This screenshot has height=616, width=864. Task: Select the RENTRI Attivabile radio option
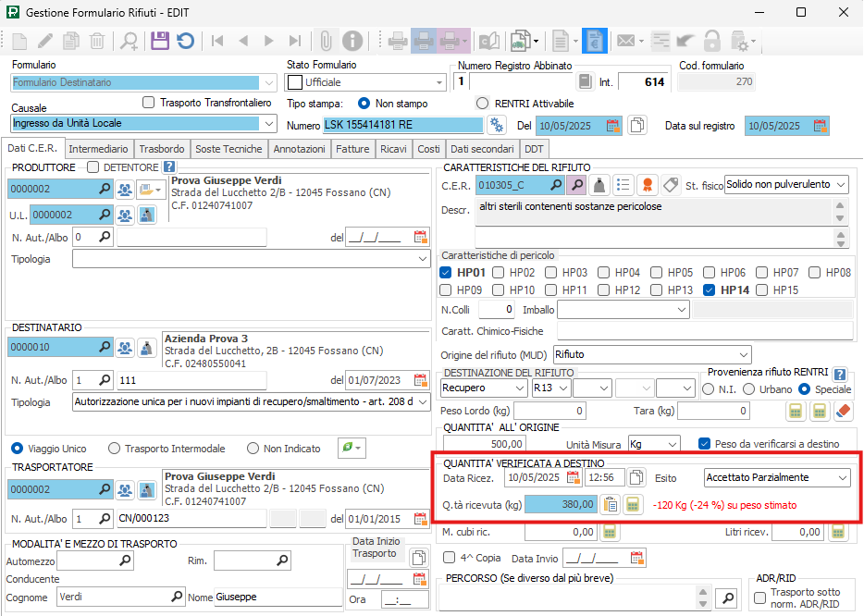click(x=482, y=104)
